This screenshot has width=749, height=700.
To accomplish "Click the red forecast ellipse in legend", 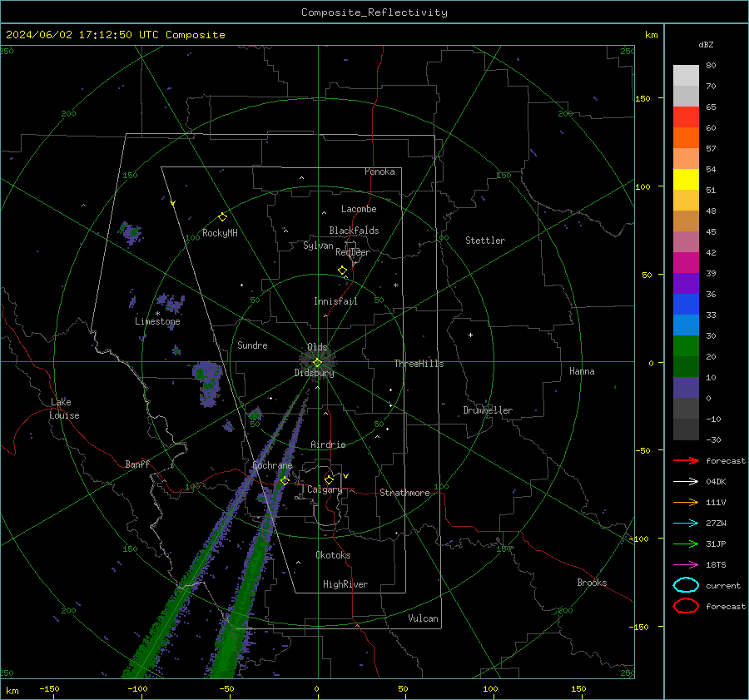I will pyautogui.click(x=686, y=606).
